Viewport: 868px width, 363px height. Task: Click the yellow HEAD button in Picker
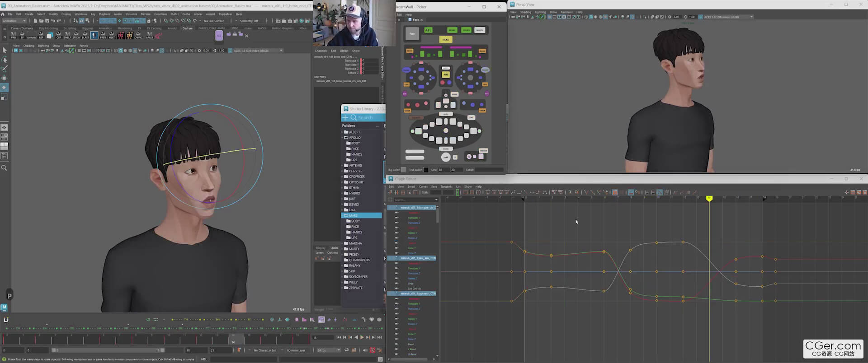[x=445, y=40]
